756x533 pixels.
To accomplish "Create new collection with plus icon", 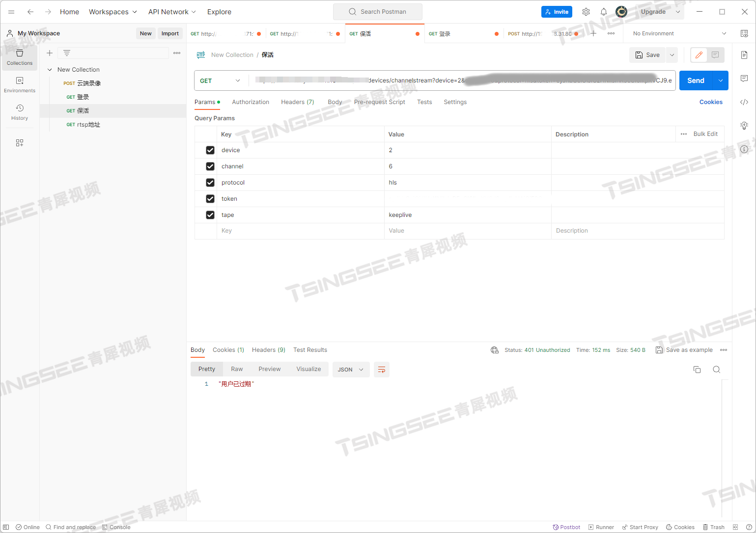I will pos(50,53).
